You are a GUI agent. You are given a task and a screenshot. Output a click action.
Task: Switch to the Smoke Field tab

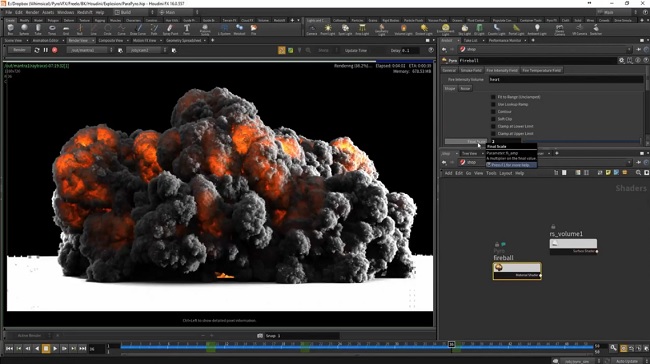click(471, 70)
